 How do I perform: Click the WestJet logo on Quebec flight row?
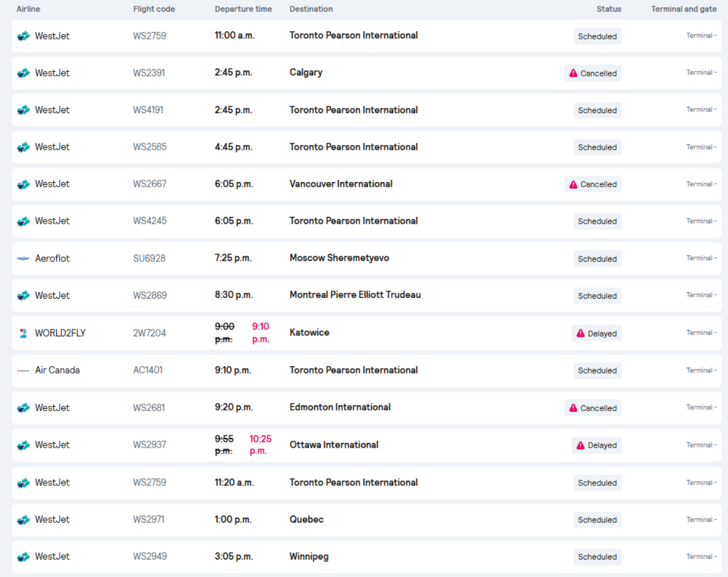23,520
